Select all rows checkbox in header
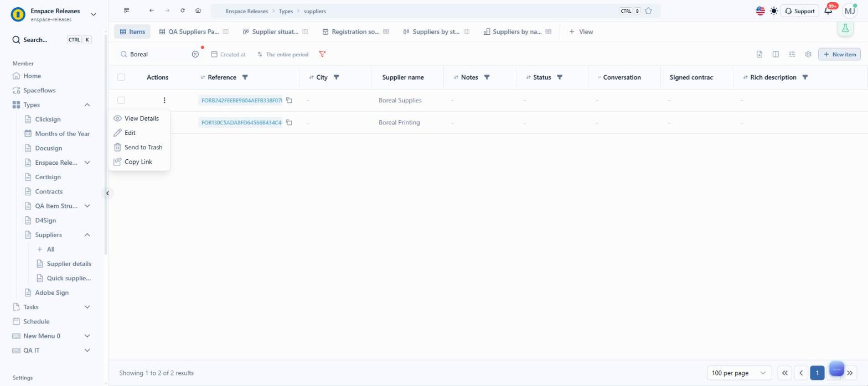868x386 pixels. point(121,77)
